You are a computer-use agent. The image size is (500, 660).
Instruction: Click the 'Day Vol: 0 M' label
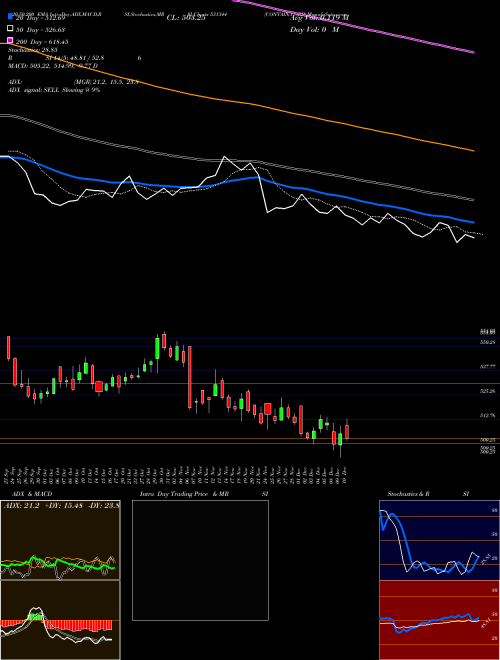[314, 30]
